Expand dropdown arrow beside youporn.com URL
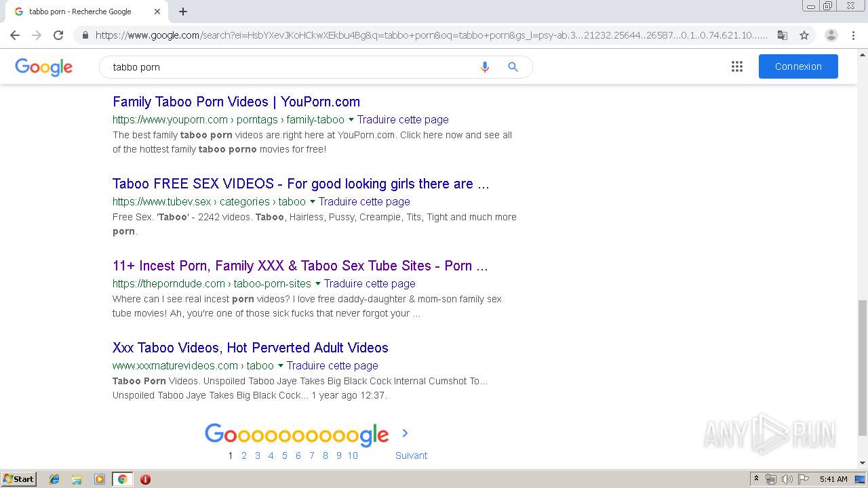This screenshot has height=488, width=868. 351,120
